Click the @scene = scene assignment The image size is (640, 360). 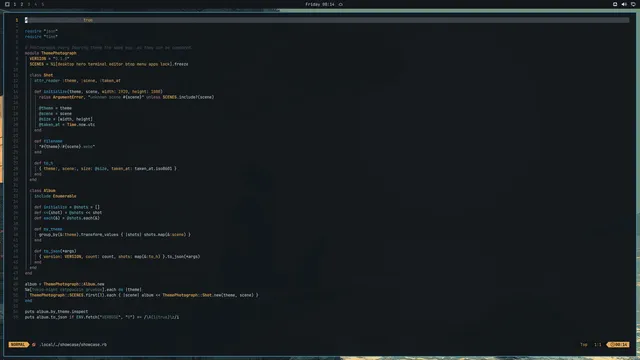tap(55, 113)
